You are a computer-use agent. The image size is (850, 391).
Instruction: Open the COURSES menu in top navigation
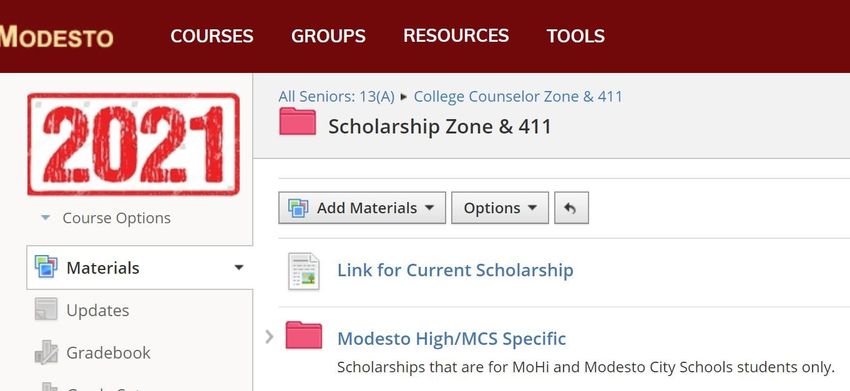pyautogui.click(x=211, y=36)
